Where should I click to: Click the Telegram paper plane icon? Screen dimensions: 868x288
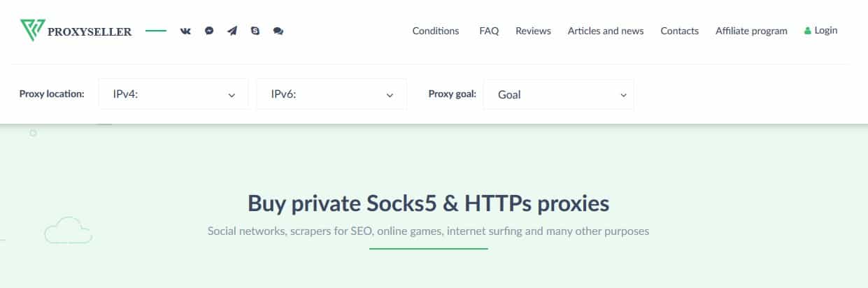tap(232, 31)
